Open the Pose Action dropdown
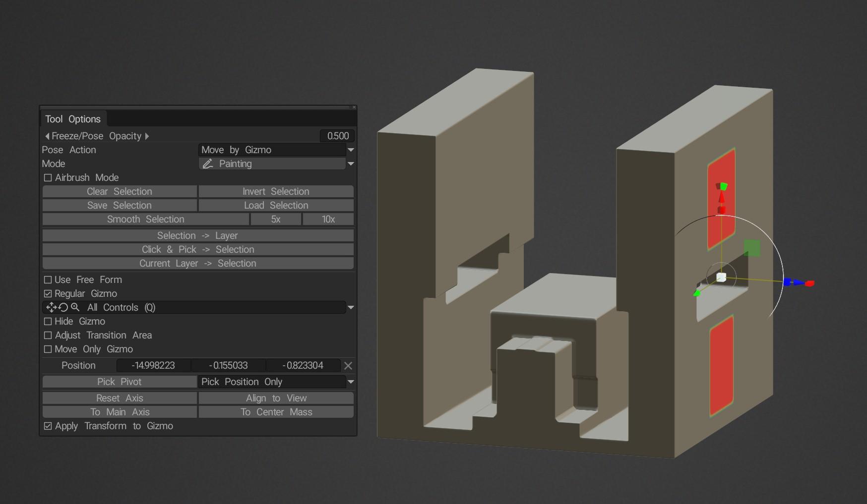 coord(351,150)
